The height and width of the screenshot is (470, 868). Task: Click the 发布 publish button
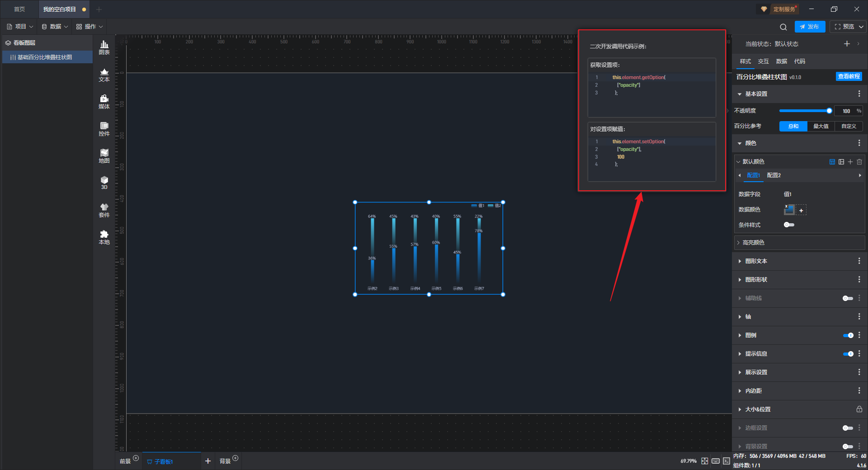[810, 27]
